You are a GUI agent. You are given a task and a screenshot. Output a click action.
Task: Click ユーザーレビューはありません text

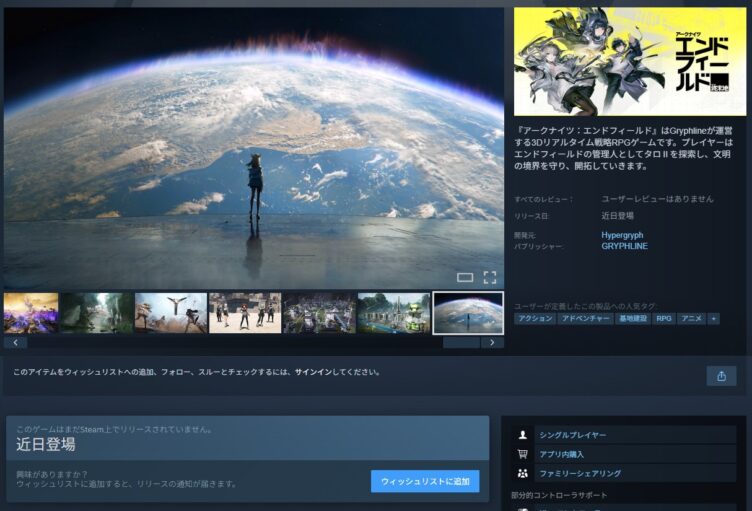pos(657,199)
